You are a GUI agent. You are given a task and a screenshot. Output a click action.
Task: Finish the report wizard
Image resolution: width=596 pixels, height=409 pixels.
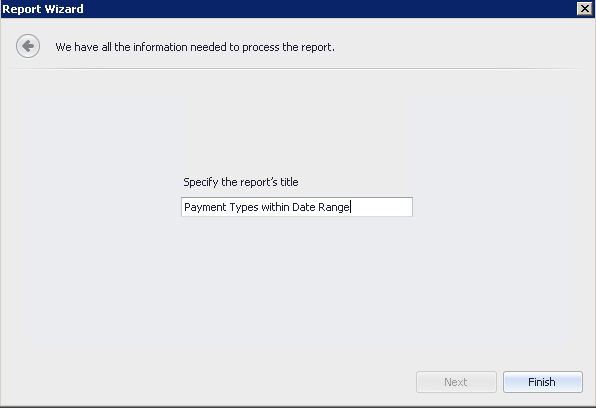(543, 382)
